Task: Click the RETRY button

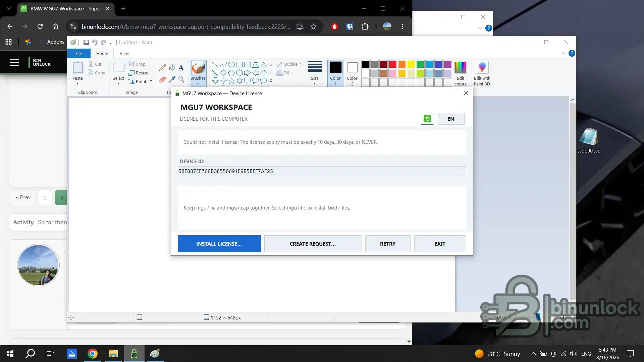Action: [x=388, y=244]
